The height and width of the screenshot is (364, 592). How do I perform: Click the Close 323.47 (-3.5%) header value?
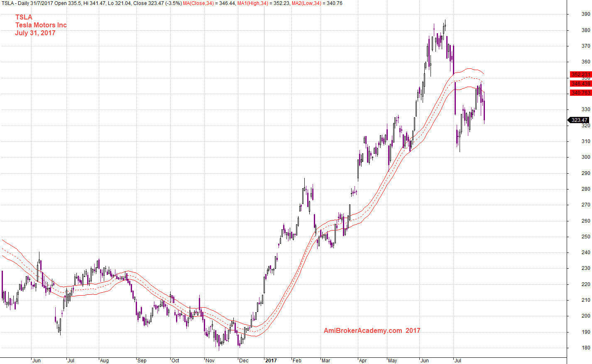(157, 3)
